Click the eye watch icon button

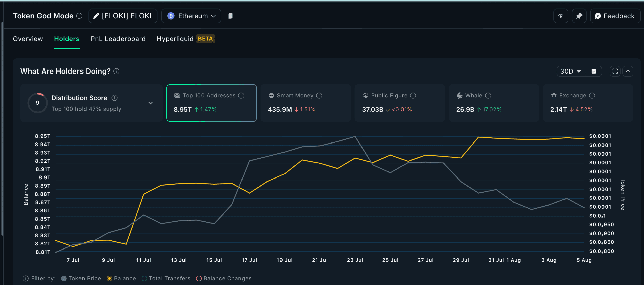click(x=561, y=16)
